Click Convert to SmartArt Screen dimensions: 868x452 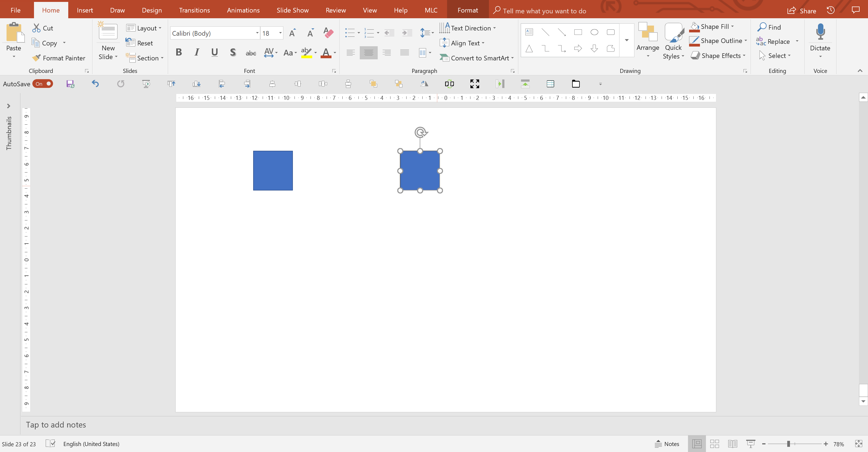point(477,58)
